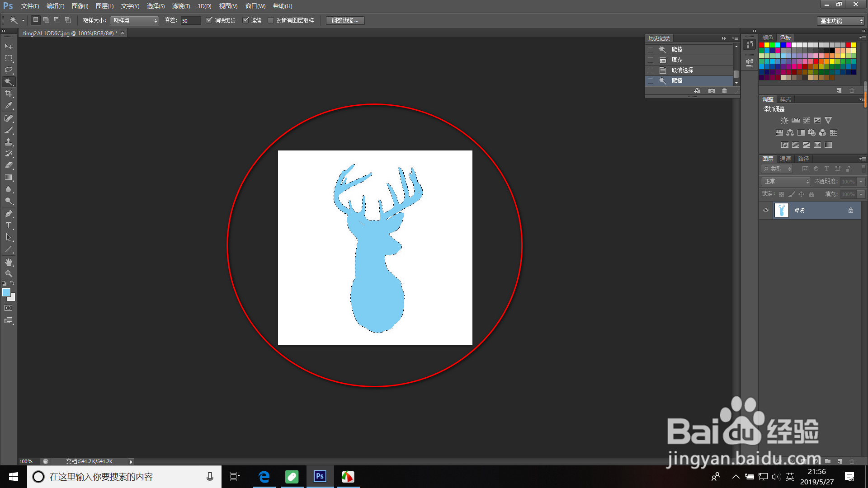Select the Hand tool
Image resolution: width=868 pixels, height=488 pixels.
9,262
